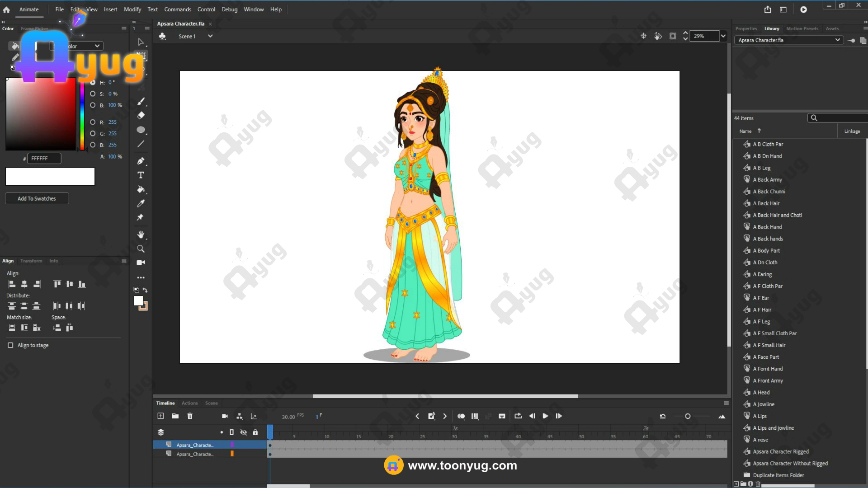
Task: Select the Red channel radio button
Action: pos(93,122)
